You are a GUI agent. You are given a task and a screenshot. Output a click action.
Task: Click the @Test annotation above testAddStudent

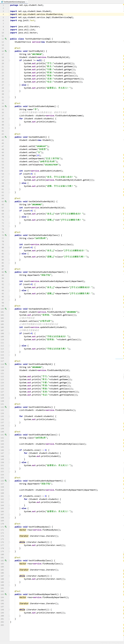point(18,134)
